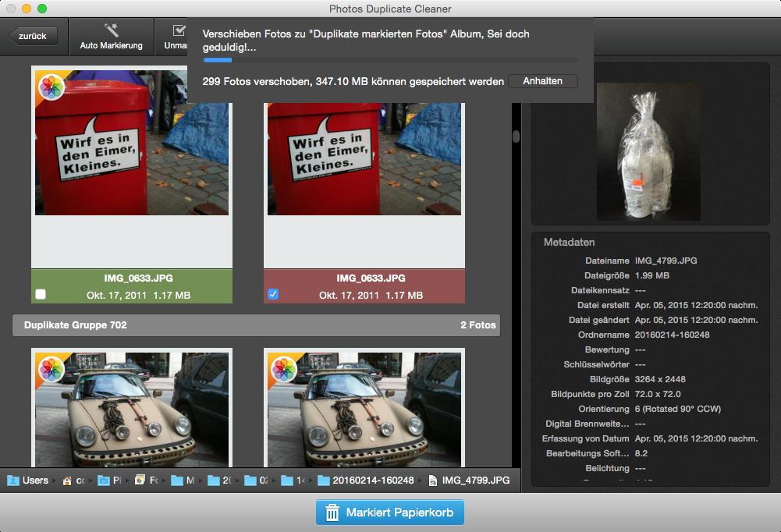Click the Photos library icon in path bar
This screenshot has width=781, height=532.
point(140,481)
